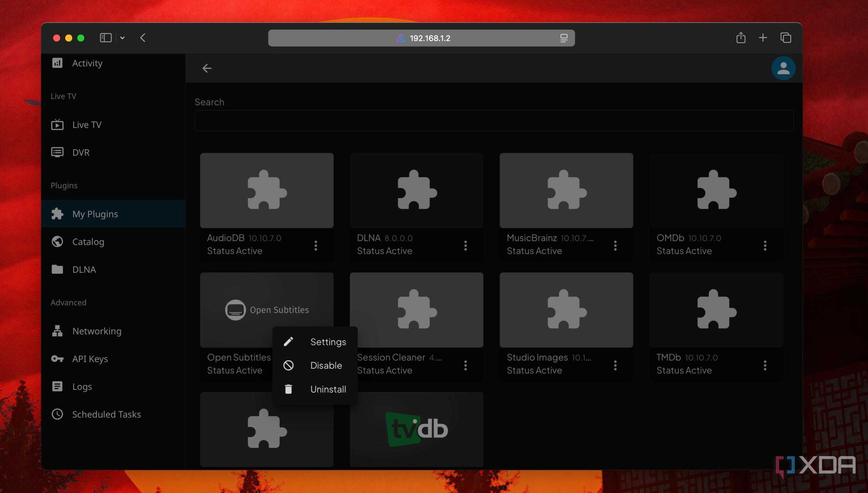Open the MusicBrainz plugin card image
Image resolution: width=868 pixels, height=493 pixels.
pyautogui.click(x=566, y=190)
